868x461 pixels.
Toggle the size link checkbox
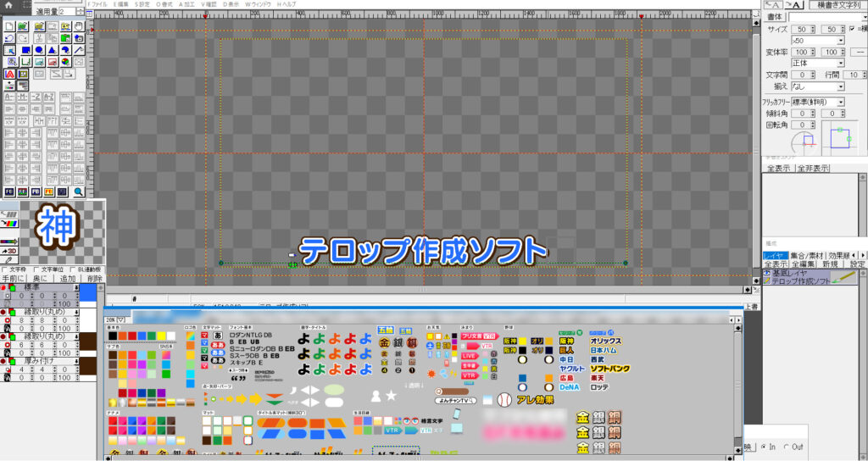(x=851, y=29)
